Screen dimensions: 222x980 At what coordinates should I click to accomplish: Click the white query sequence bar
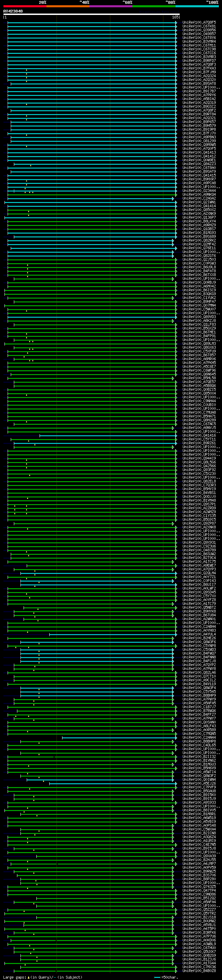click(92, 14)
